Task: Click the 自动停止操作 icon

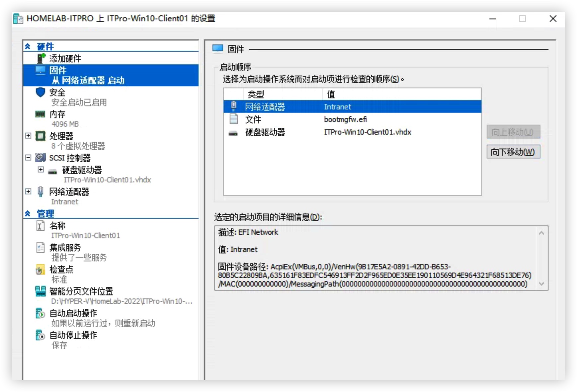Action: (x=40, y=335)
